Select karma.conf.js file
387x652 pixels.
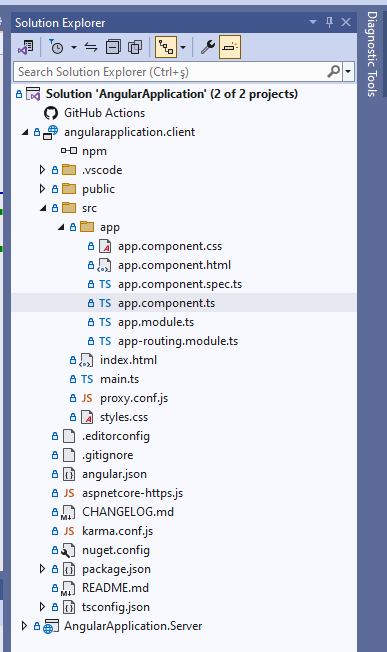tap(117, 531)
